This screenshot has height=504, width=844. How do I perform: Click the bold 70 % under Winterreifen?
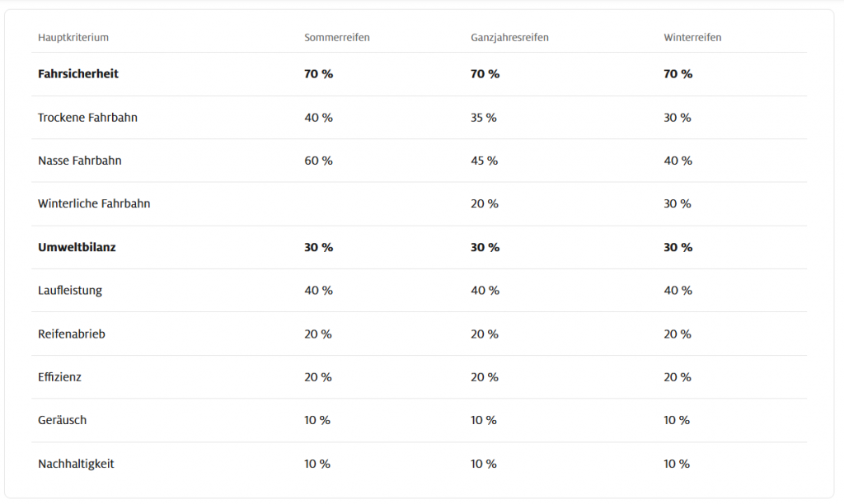pyautogui.click(x=678, y=73)
